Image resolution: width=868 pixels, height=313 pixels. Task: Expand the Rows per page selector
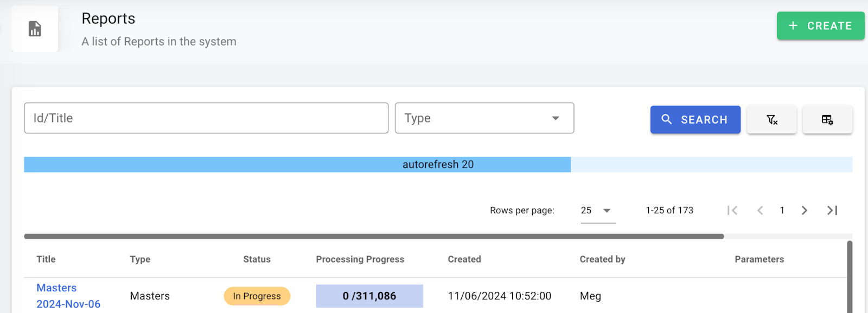(598, 210)
